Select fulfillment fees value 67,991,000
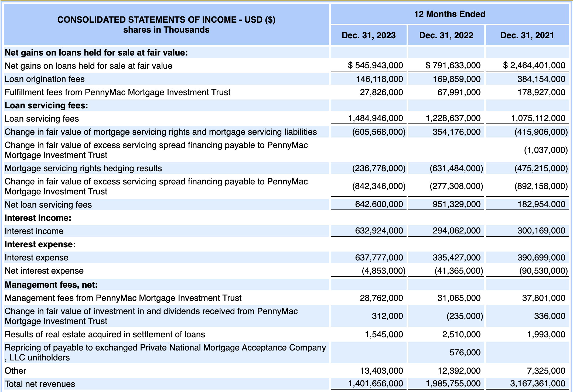Viewport: 573px width, 392px height. [459, 92]
